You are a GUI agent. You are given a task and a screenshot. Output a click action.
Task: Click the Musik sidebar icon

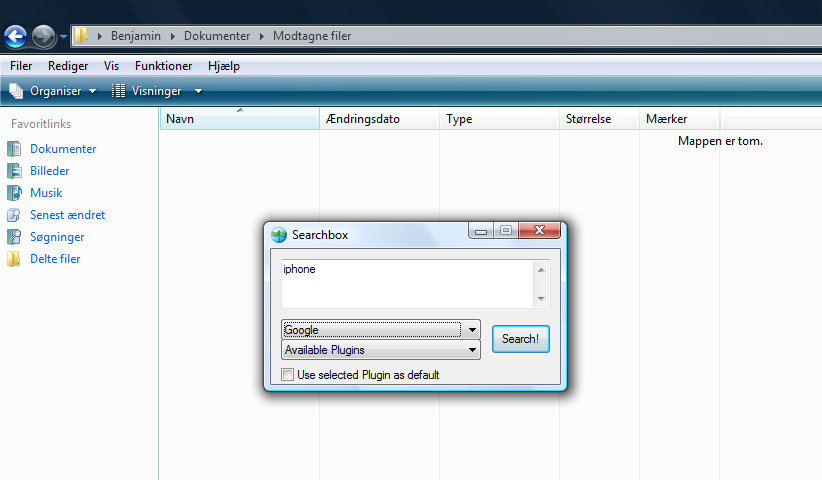click(14, 193)
